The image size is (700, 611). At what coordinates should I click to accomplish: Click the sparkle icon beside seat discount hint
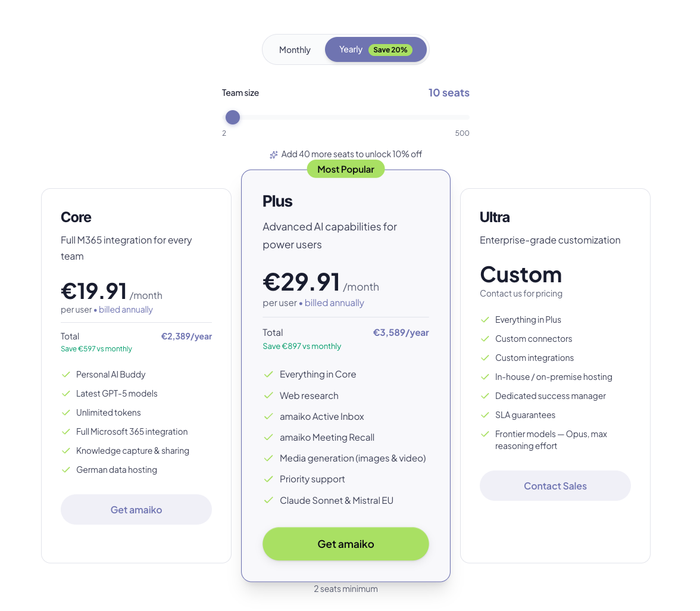pyautogui.click(x=274, y=155)
